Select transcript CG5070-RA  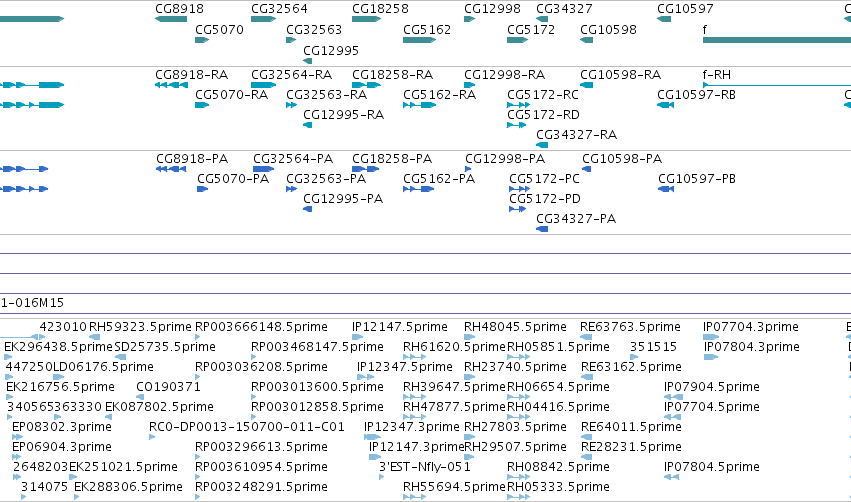(x=232, y=94)
